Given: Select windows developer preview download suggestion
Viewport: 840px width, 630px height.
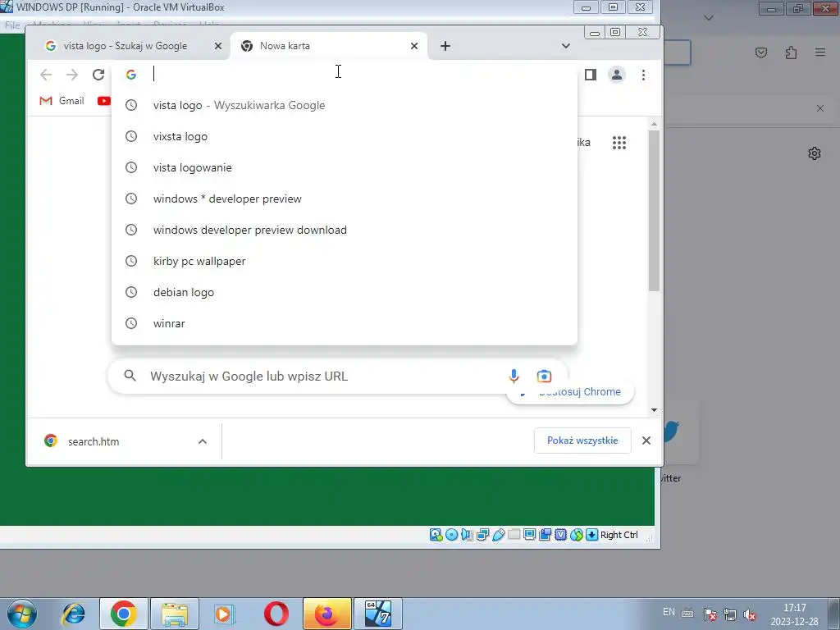Looking at the screenshot, I should (345, 230).
